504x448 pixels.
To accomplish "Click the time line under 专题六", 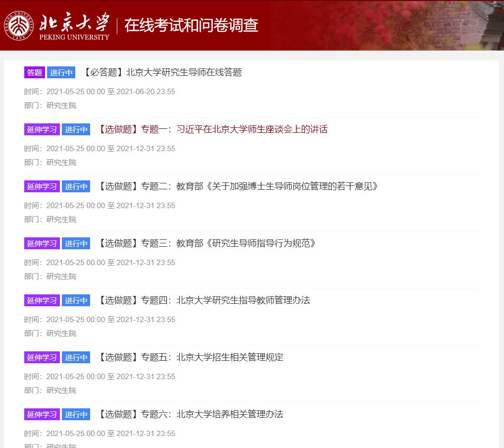I will coord(100,434).
